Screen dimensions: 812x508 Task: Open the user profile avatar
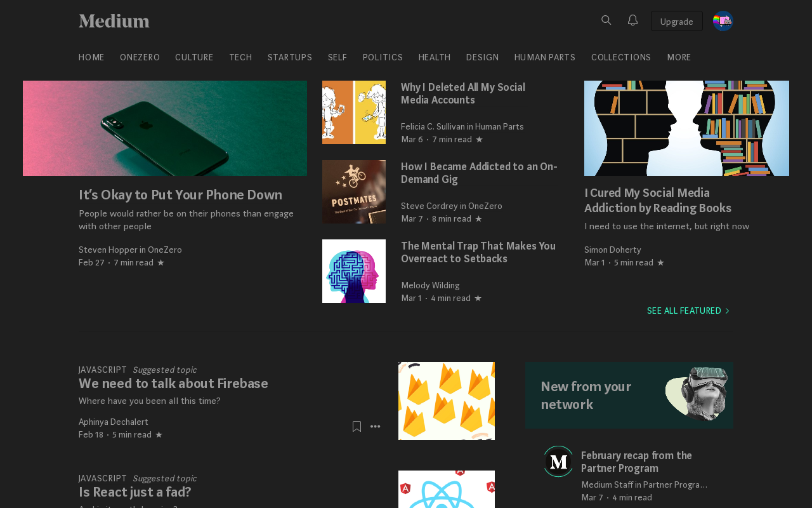coord(723,21)
